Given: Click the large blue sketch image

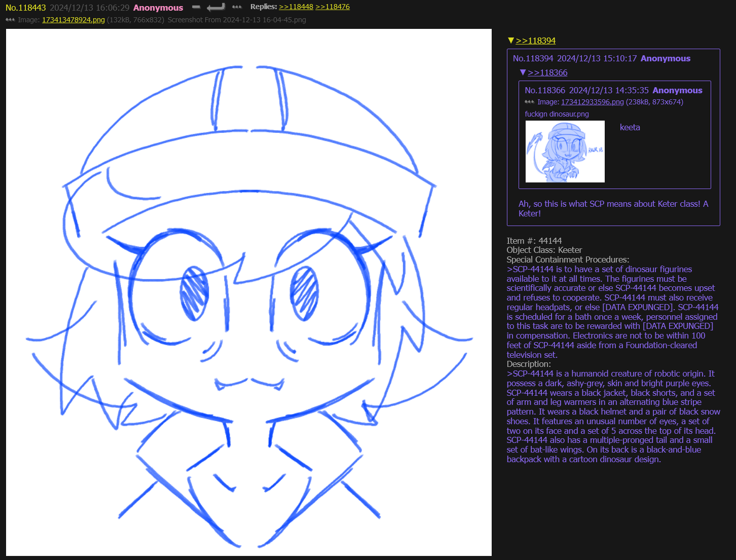Looking at the screenshot, I should pyautogui.click(x=249, y=292).
